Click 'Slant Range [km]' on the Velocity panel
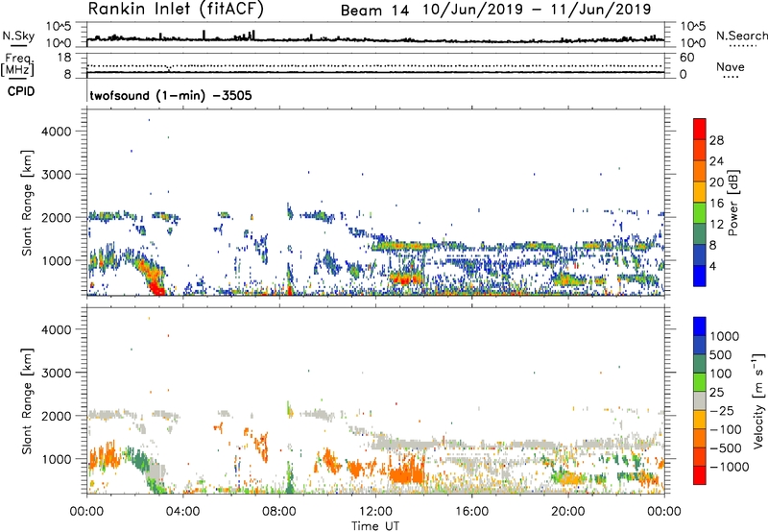768x532 pixels. coord(27,401)
